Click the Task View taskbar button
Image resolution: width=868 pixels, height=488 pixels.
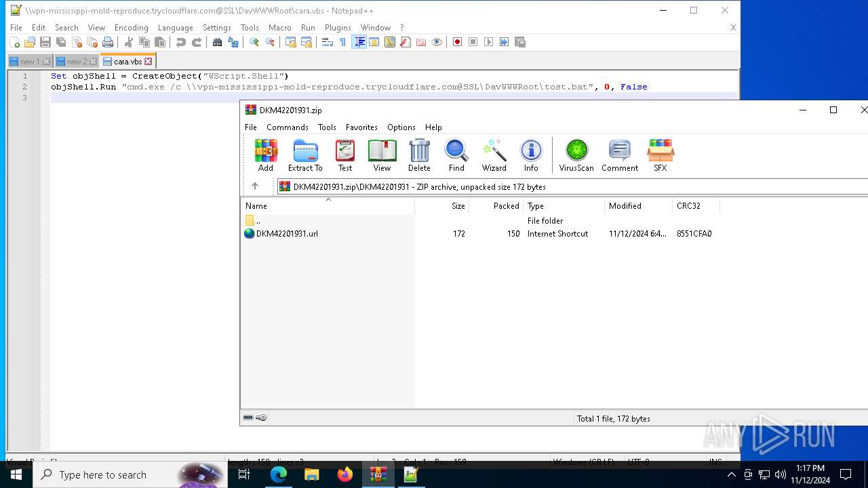click(x=245, y=474)
